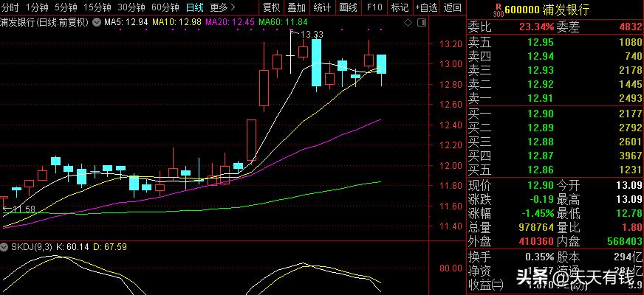Select the 30分钟 chart period
Viewport: 644px width, 295px height.
click(131, 7)
